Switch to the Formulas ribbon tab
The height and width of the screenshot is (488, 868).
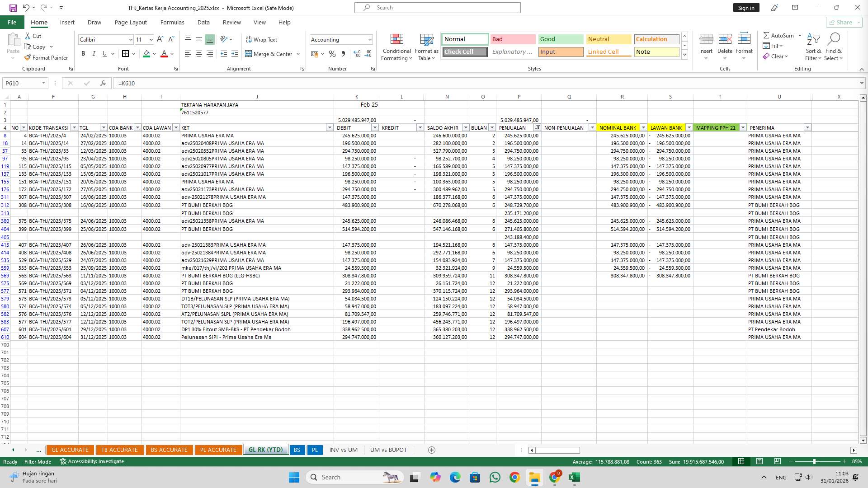[172, 22]
